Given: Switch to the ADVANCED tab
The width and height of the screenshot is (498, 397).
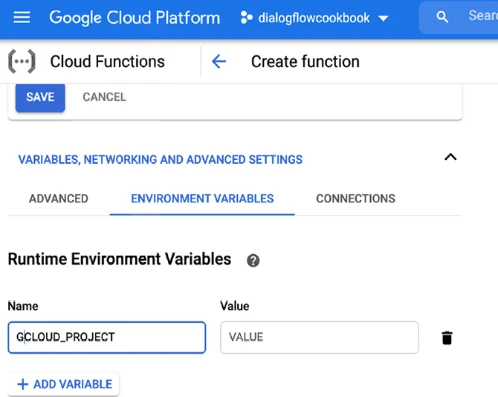Looking at the screenshot, I should click(x=59, y=199).
